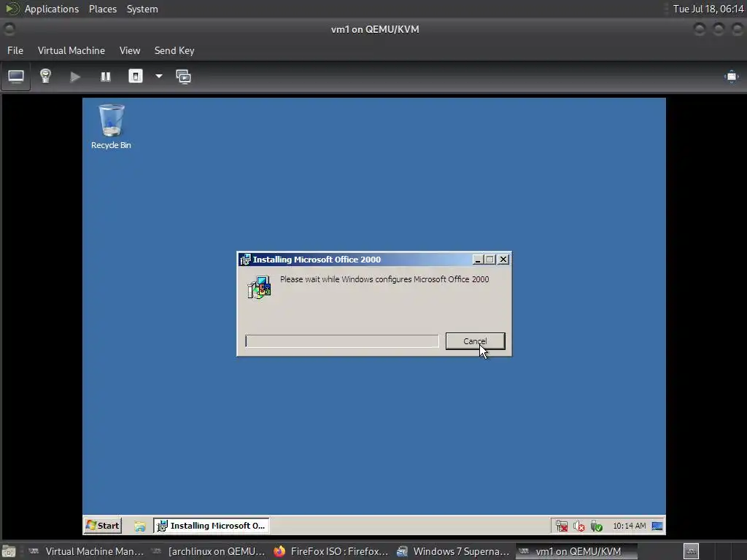Open the Applications menu in top panel
Viewport: 747px width, 560px height.
(52, 9)
